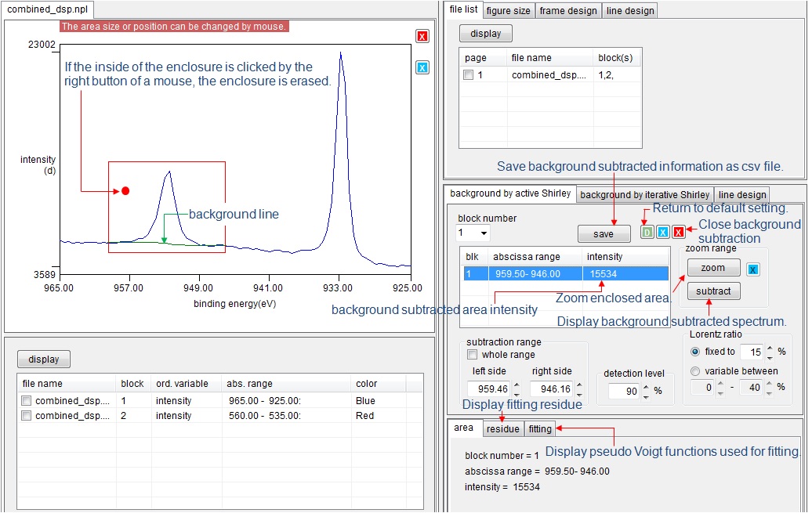Select the Lorentz ratio 'fixed to' radio button

695,352
